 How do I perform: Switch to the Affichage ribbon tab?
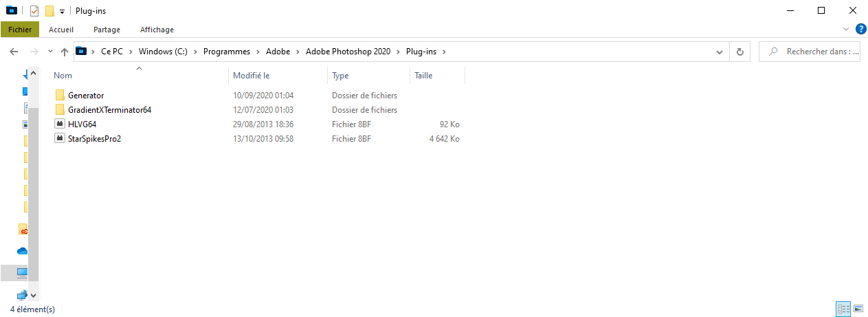(157, 30)
